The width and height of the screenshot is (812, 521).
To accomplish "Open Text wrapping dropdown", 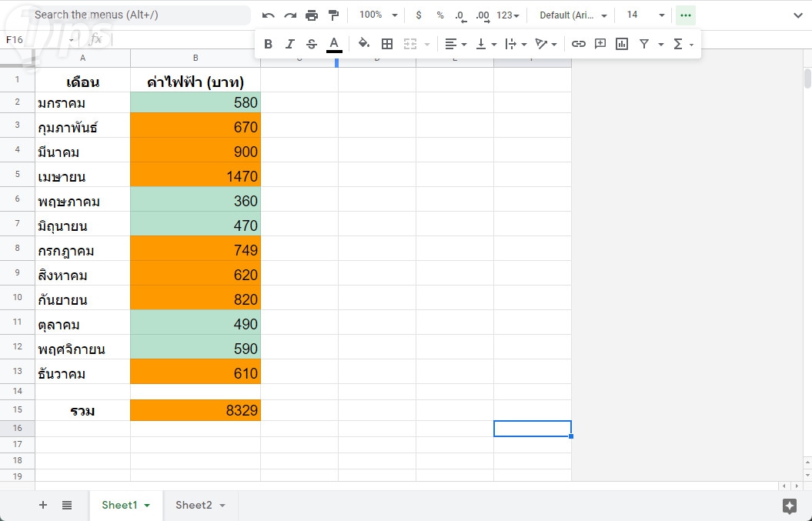I will (516, 44).
